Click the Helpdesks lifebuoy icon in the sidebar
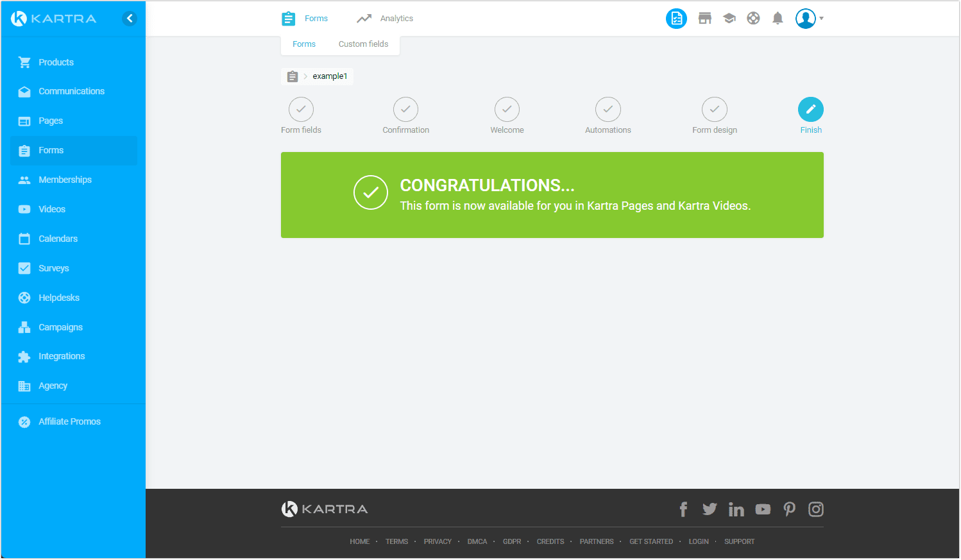 pos(24,298)
